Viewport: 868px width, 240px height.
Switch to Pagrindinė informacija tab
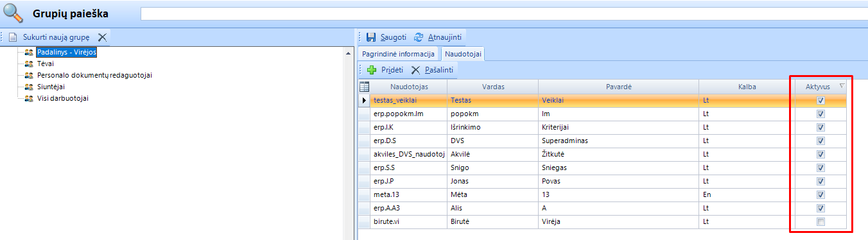[398, 54]
